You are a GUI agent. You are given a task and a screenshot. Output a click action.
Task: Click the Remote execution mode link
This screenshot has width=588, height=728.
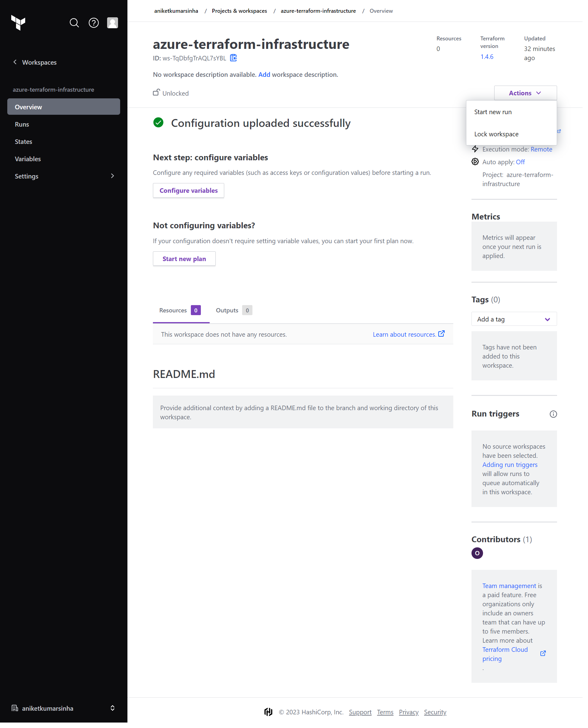[x=546, y=151]
